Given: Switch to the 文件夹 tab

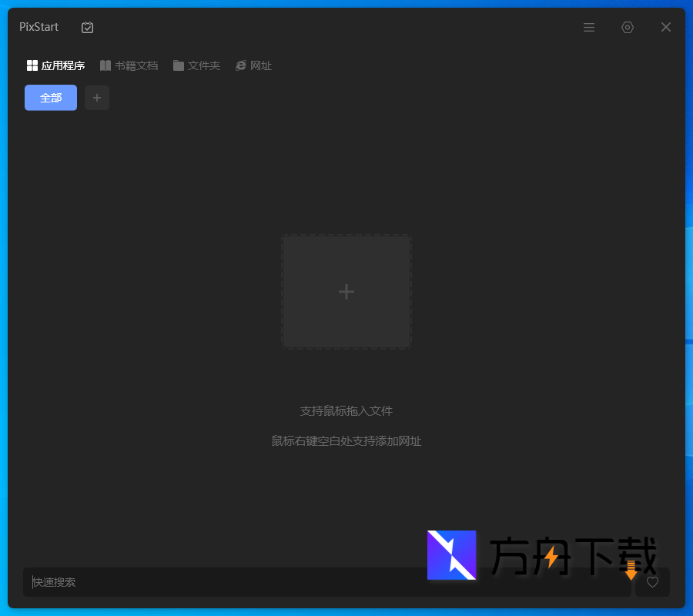Looking at the screenshot, I should pyautogui.click(x=203, y=65).
